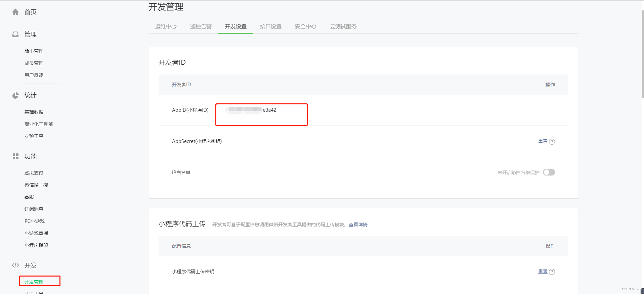Click the 管理 section heading

click(x=31, y=34)
